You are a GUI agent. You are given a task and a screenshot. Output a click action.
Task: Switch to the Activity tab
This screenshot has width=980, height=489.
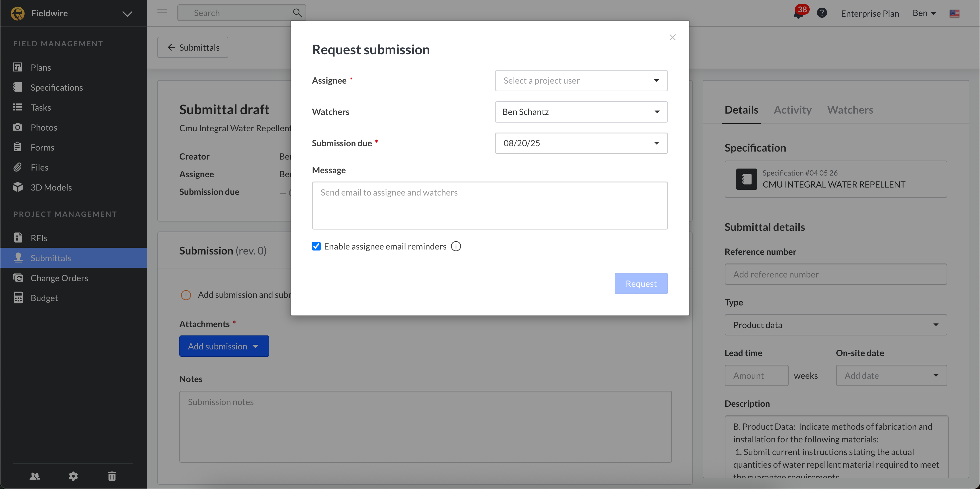[x=792, y=110]
